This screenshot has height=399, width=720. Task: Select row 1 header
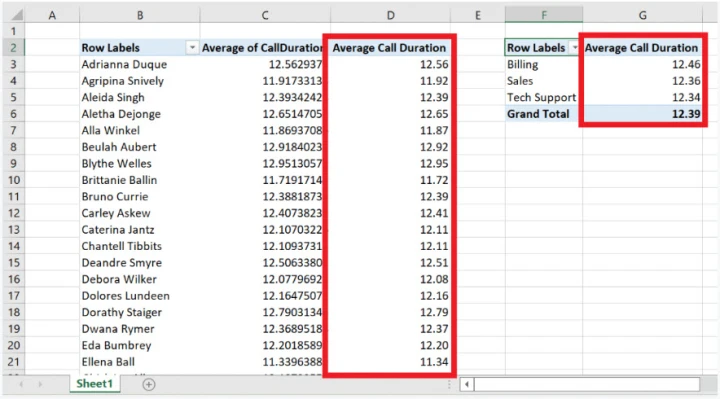[13, 31]
